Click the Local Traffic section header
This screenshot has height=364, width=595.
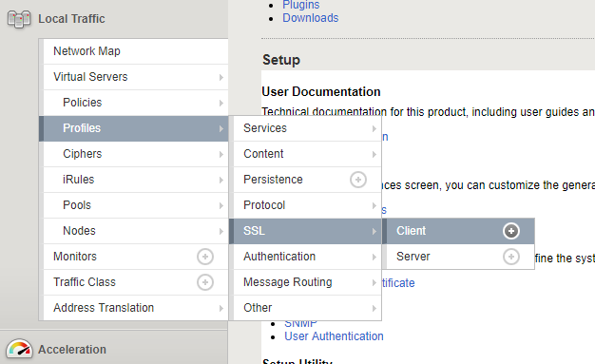click(71, 19)
